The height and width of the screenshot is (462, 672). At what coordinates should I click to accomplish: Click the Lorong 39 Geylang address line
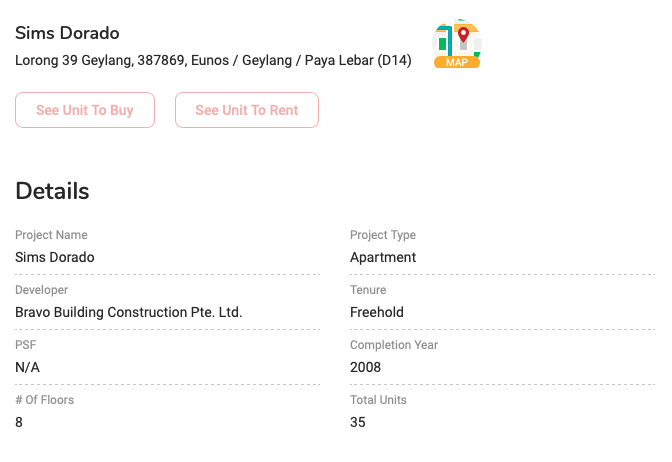pyautogui.click(x=213, y=60)
